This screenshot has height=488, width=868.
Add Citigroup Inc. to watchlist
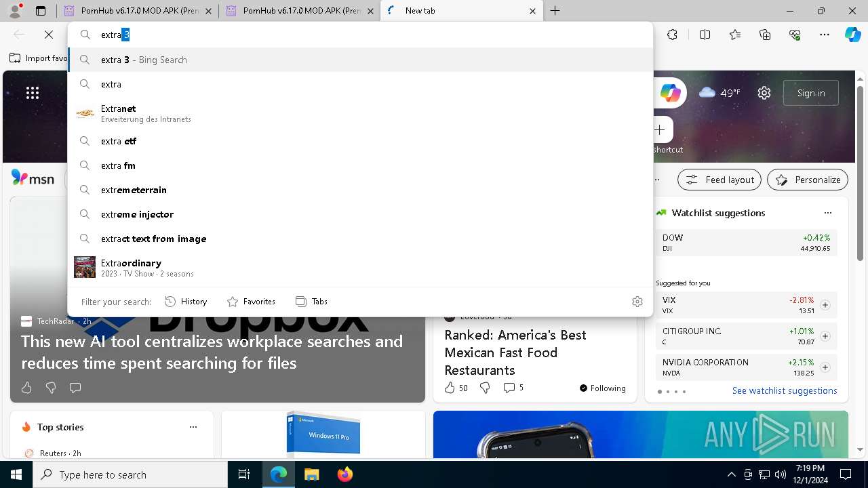tap(825, 336)
